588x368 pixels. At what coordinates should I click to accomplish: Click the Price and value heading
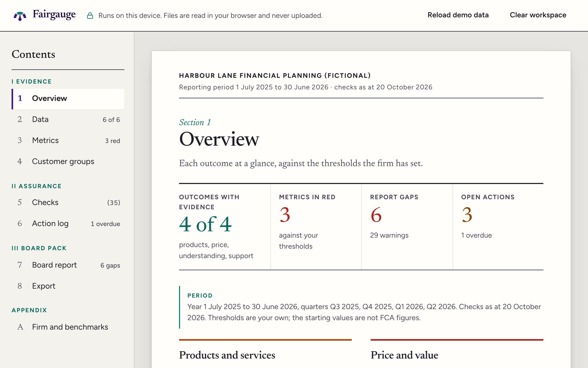[404, 355]
